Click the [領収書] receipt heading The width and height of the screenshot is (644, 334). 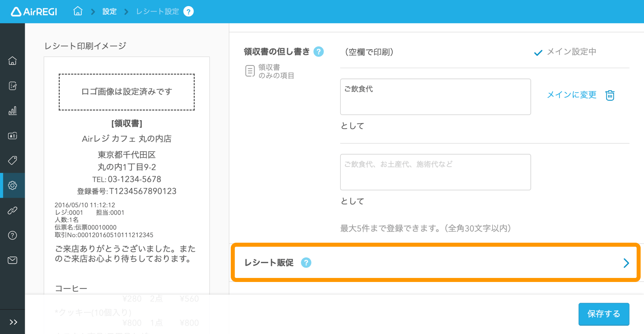point(127,124)
